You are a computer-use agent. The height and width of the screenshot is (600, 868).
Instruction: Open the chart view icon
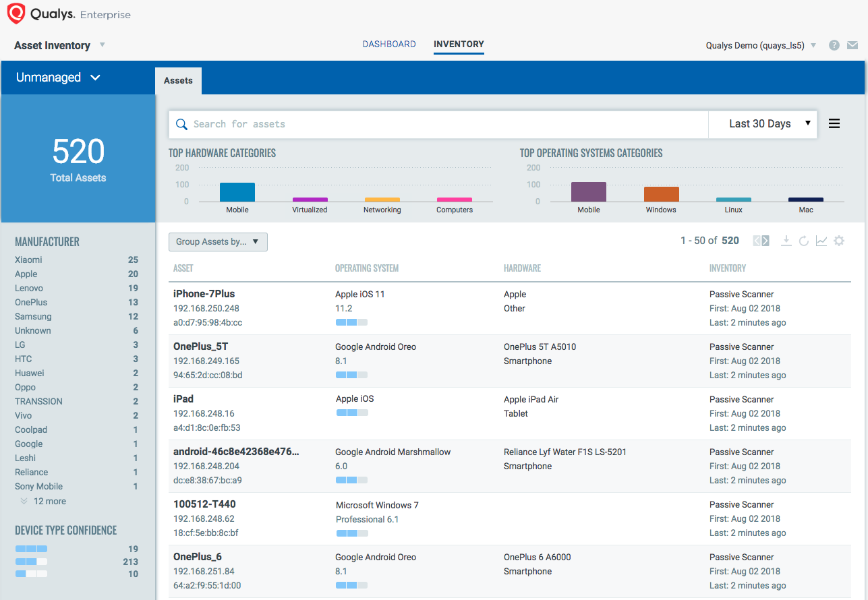coord(821,241)
